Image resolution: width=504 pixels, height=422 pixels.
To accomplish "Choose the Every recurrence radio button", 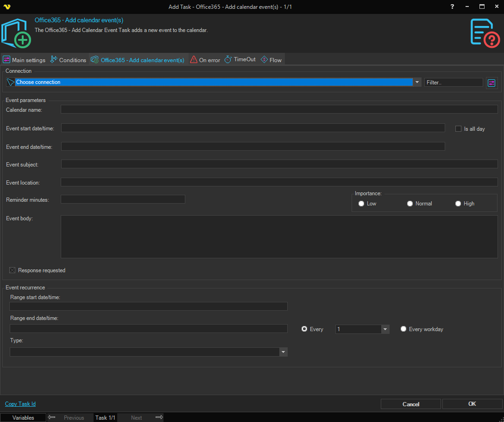I will (x=304, y=329).
